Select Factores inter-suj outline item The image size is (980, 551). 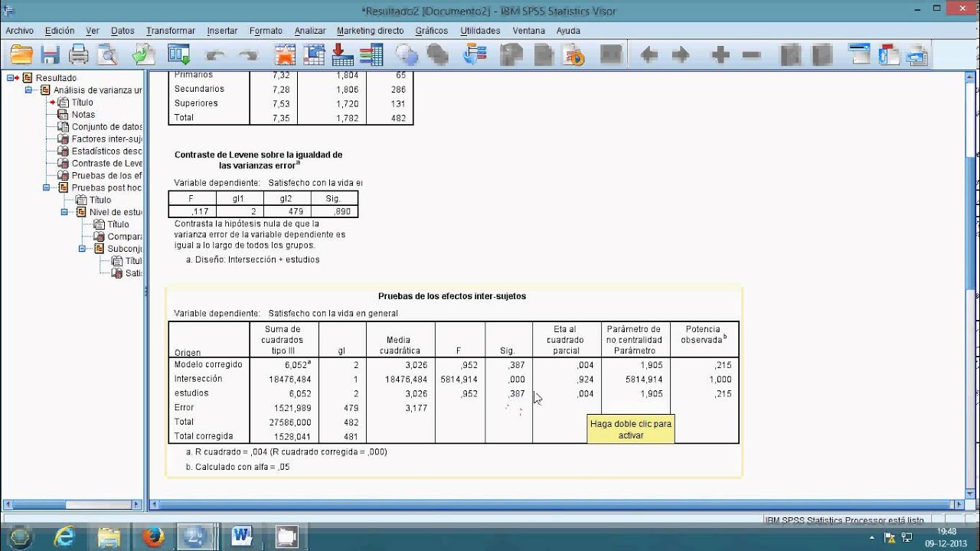click(106, 139)
